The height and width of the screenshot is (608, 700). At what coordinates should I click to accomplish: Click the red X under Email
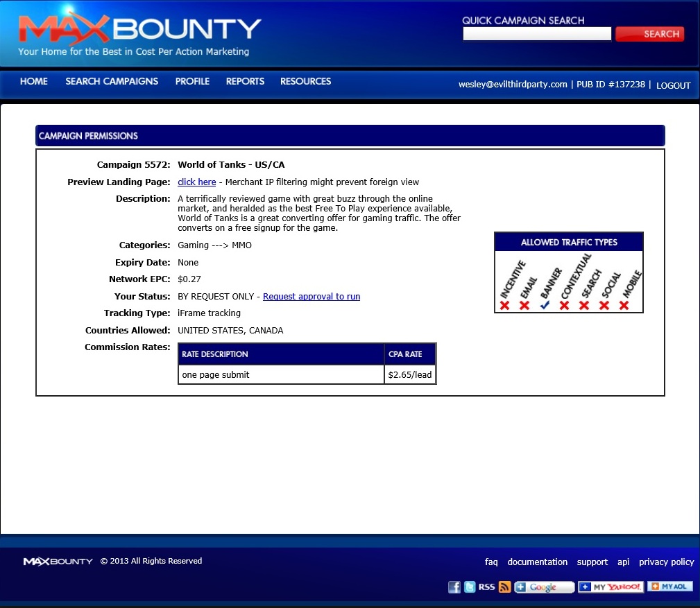point(524,305)
